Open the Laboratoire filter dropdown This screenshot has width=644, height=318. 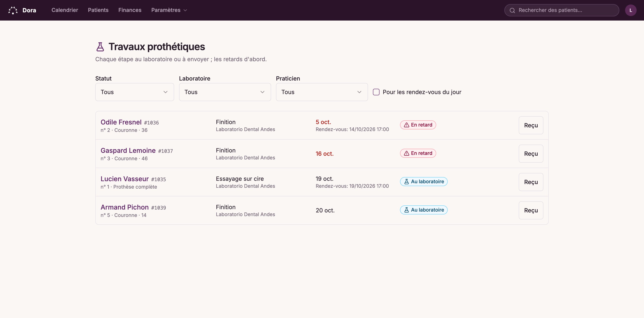click(x=225, y=92)
